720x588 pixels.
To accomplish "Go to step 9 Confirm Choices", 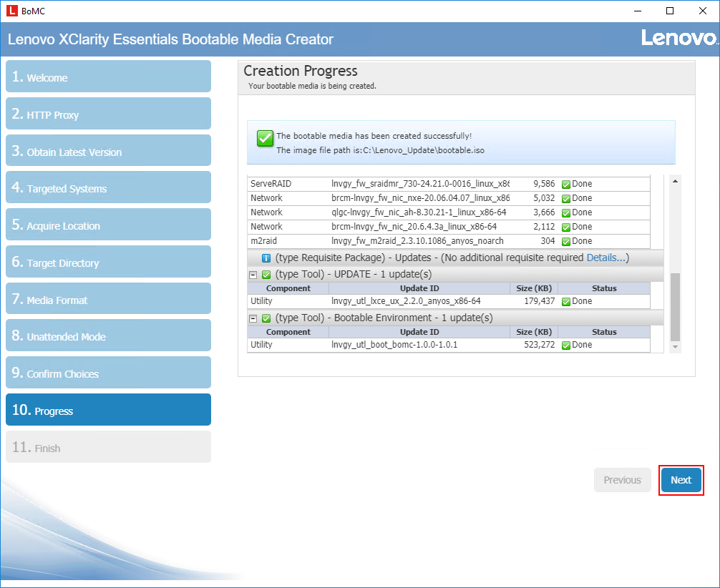I will (x=108, y=373).
